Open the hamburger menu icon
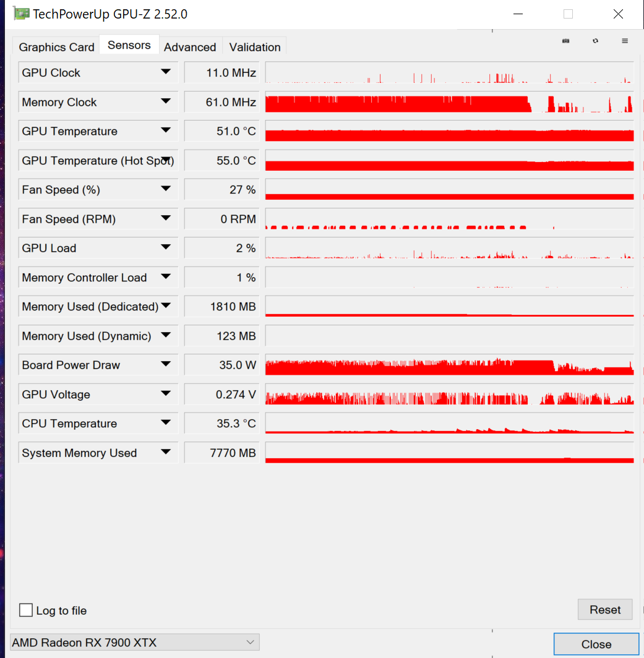 [625, 41]
